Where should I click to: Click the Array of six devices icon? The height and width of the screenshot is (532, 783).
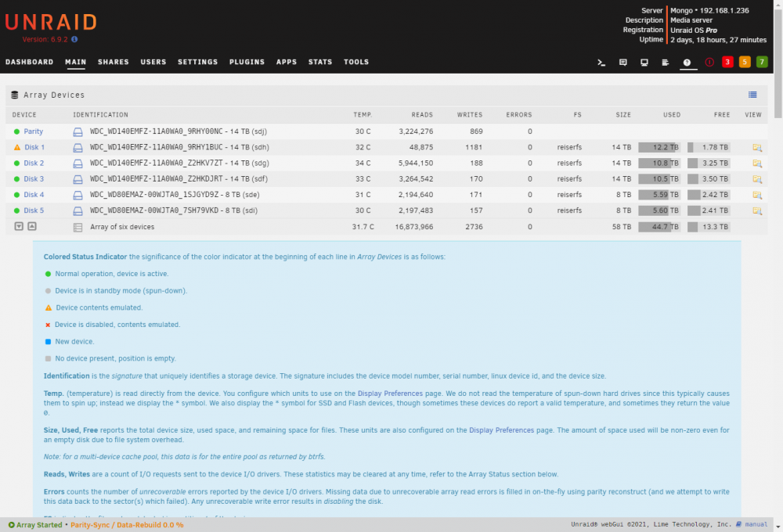78,227
